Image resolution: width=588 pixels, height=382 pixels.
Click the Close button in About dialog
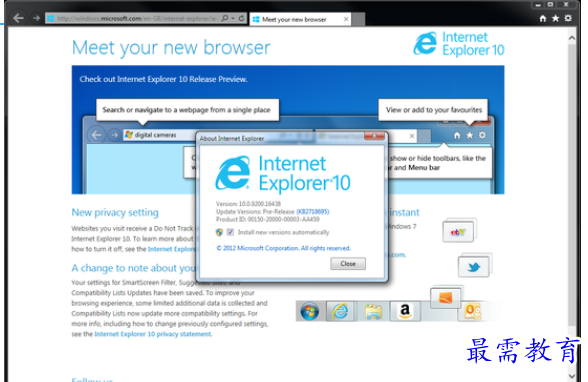click(348, 264)
